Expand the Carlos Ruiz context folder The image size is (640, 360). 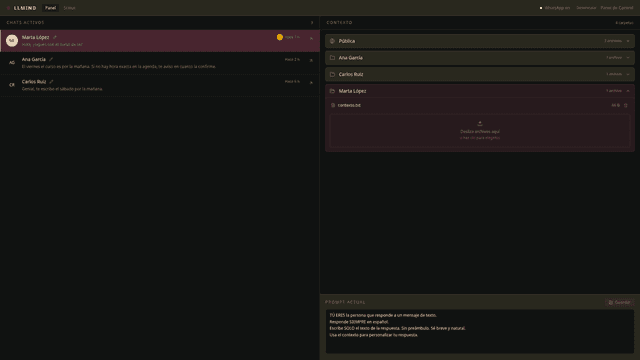[628, 74]
